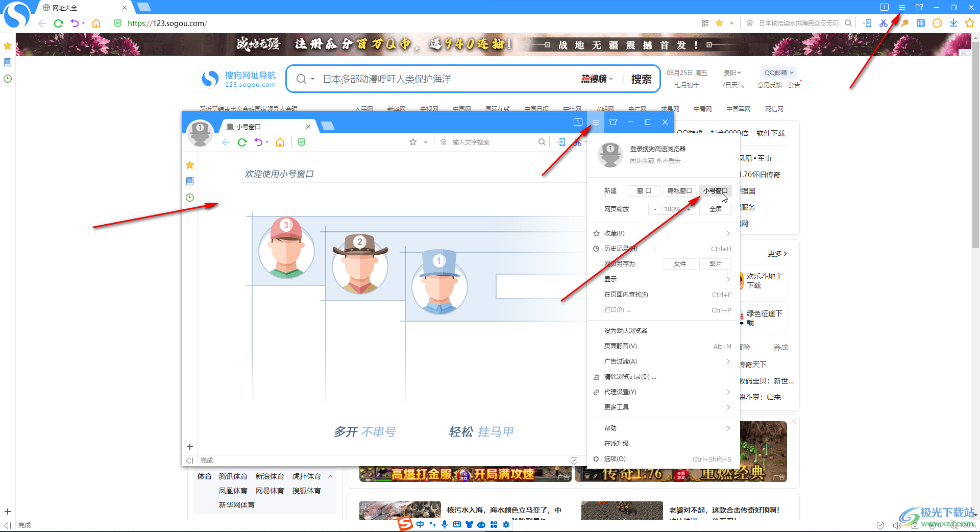Screen dimensions: 980x532
Task: Toggle the sidebar collapse arrow in the 小号窗口 status bar
Action: [189, 461]
